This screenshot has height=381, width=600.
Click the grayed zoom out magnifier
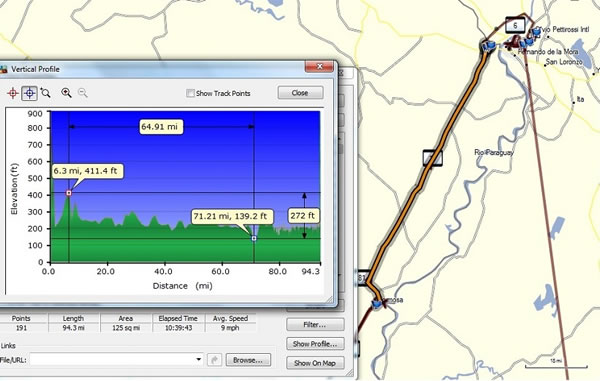click(83, 93)
